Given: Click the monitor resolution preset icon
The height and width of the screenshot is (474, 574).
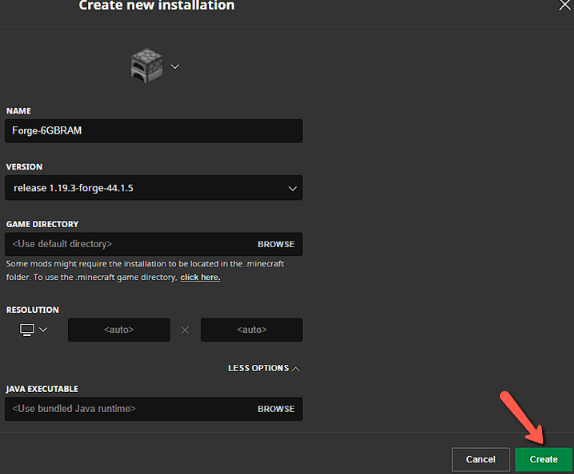Looking at the screenshot, I should (27, 330).
